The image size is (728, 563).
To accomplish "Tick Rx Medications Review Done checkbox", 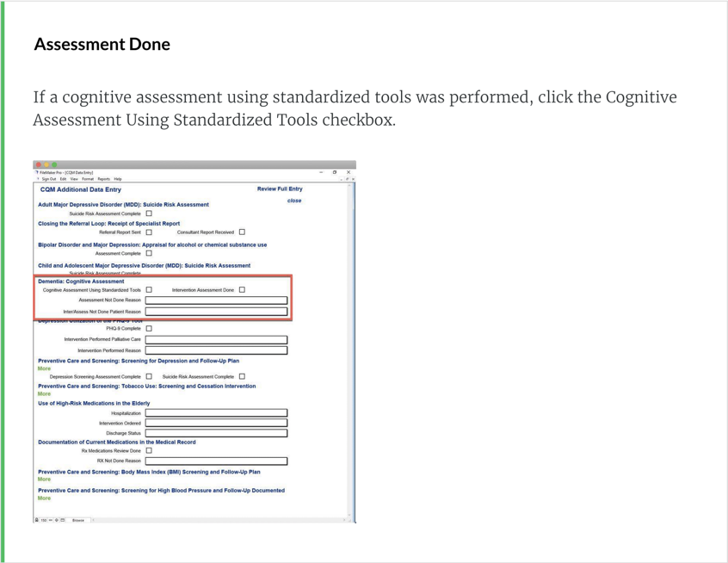I will (149, 450).
